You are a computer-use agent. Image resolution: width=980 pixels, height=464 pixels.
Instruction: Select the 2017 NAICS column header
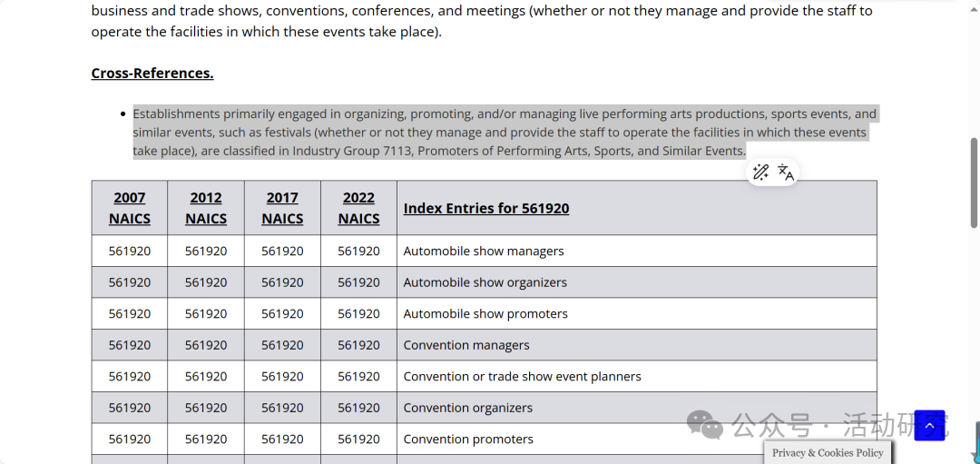(282, 208)
